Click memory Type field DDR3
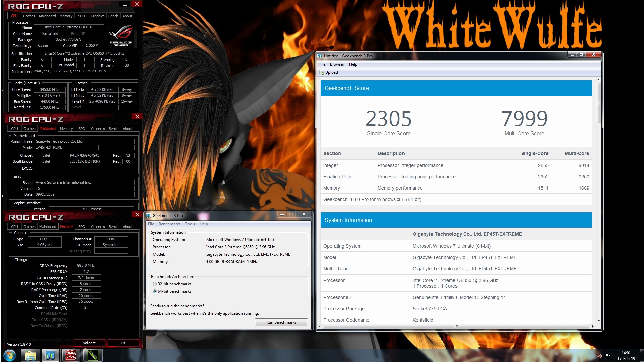This screenshot has width=644, height=362. [x=45, y=239]
